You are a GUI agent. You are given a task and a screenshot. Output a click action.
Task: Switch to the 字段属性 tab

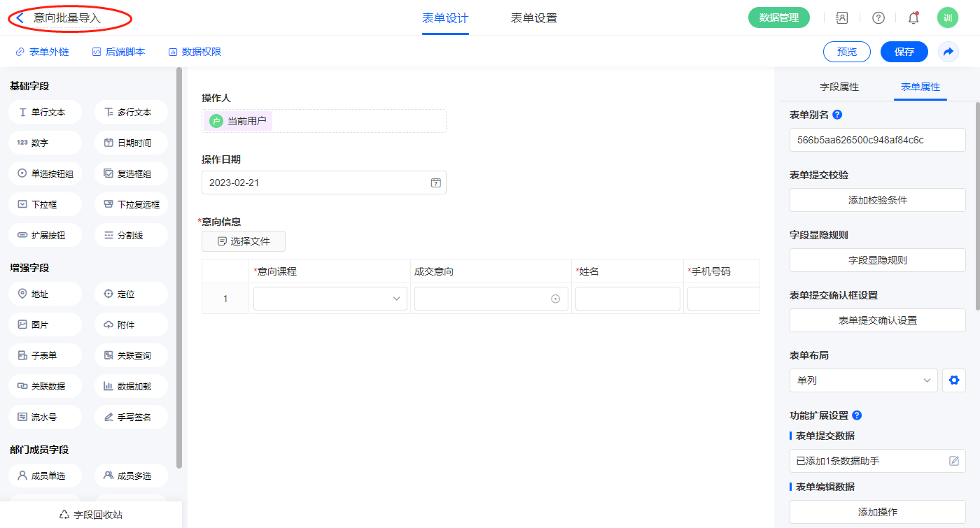839,87
